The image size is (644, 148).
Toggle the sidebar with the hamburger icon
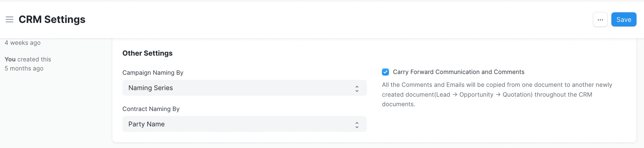[9, 20]
